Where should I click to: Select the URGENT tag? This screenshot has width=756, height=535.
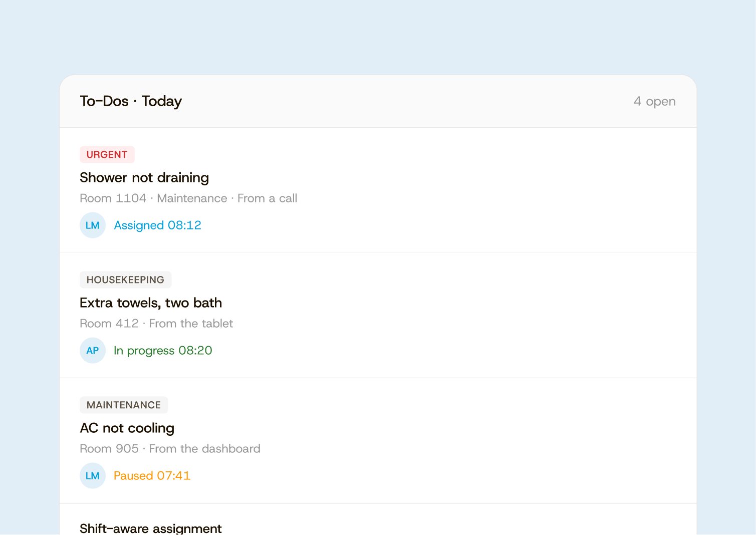[107, 154]
